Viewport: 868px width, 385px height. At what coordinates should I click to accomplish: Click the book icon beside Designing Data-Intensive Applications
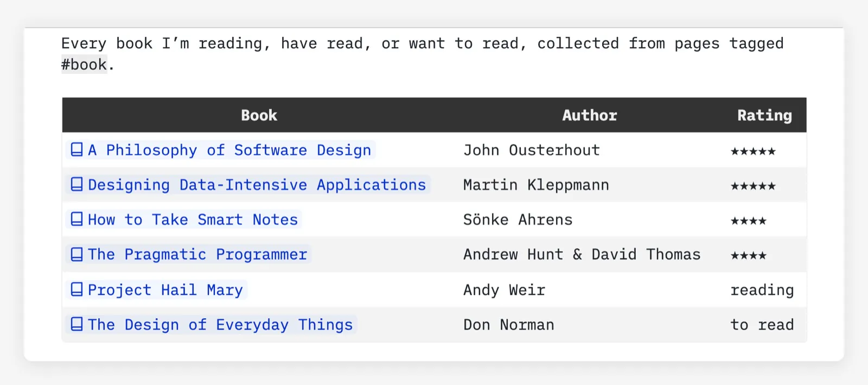tap(77, 184)
